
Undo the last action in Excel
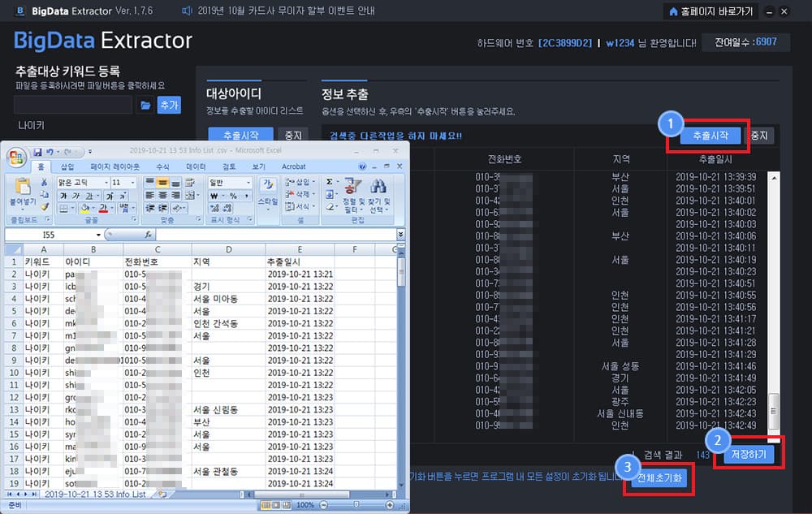click(50, 152)
